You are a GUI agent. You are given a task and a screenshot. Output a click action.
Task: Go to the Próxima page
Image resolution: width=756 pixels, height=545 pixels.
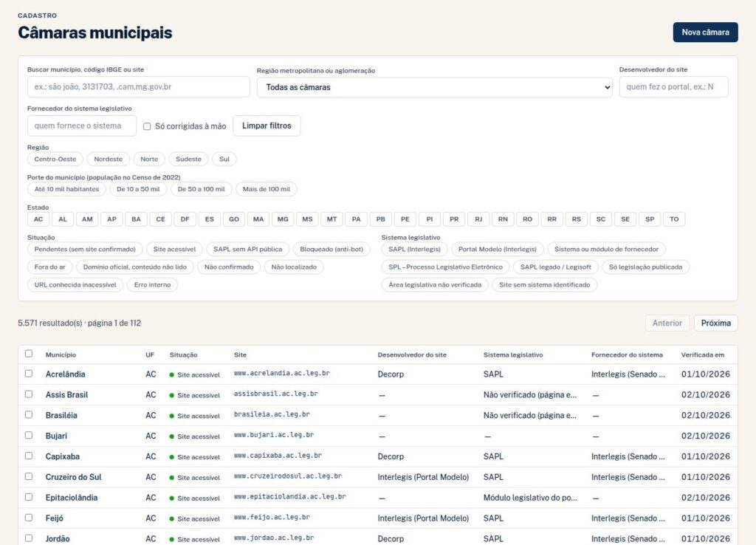point(716,323)
